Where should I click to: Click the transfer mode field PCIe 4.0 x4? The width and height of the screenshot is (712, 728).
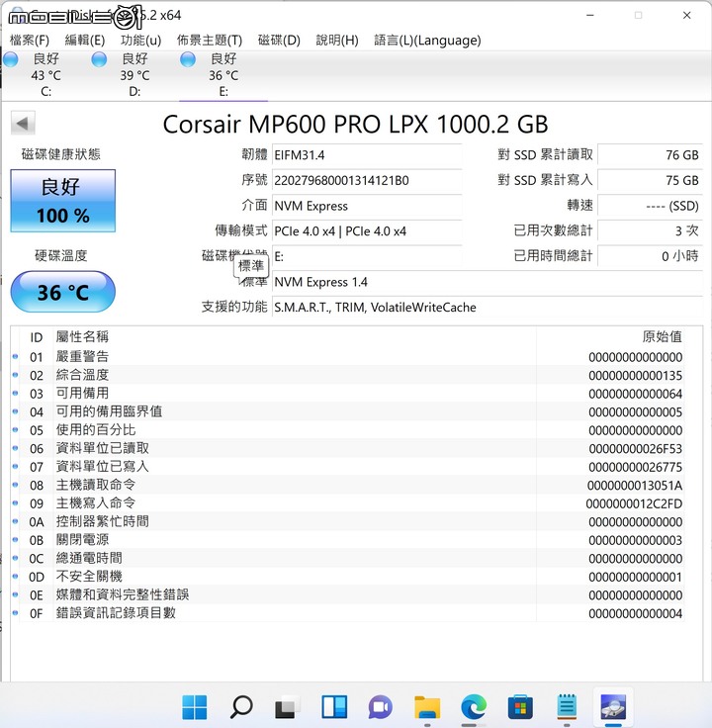coord(367,231)
